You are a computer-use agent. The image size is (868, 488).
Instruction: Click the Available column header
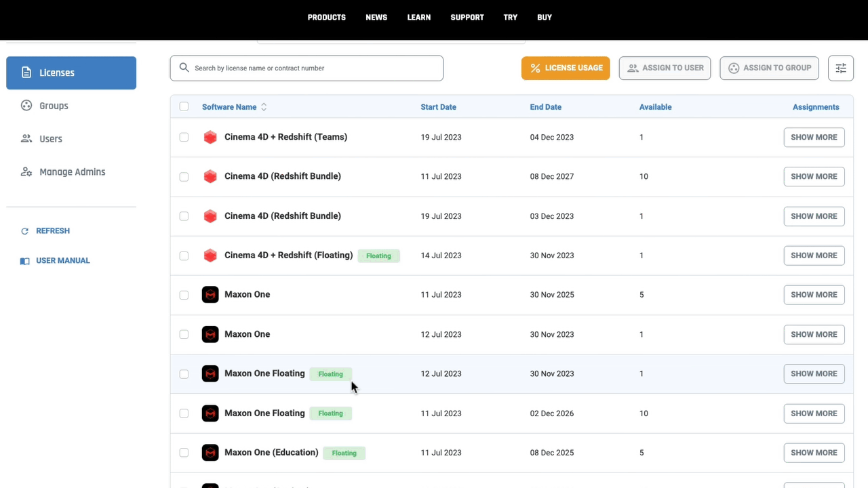655,107
